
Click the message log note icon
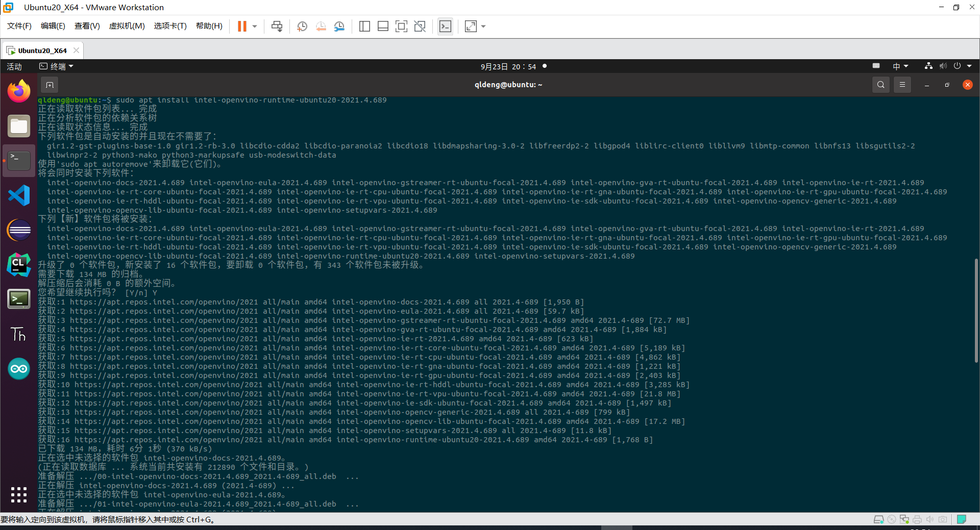[x=962, y=519]
